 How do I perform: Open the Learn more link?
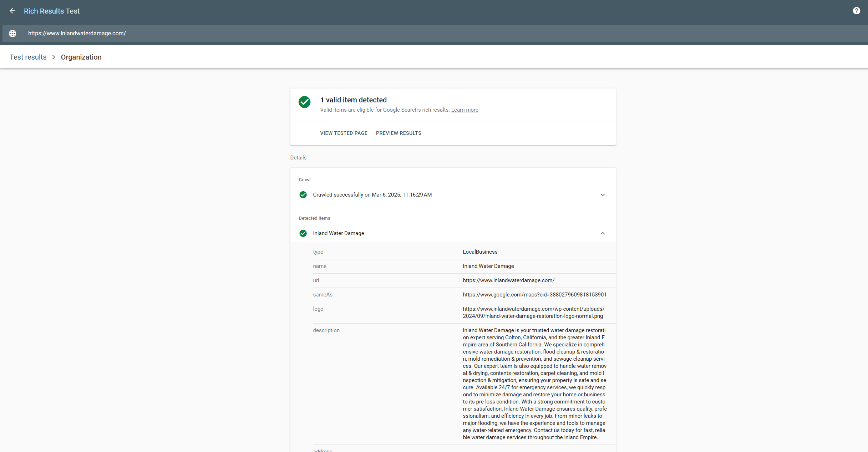(465, 110)
